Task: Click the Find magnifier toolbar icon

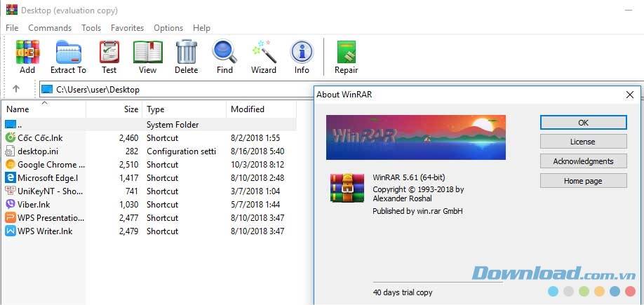Action: click(224, 52)
